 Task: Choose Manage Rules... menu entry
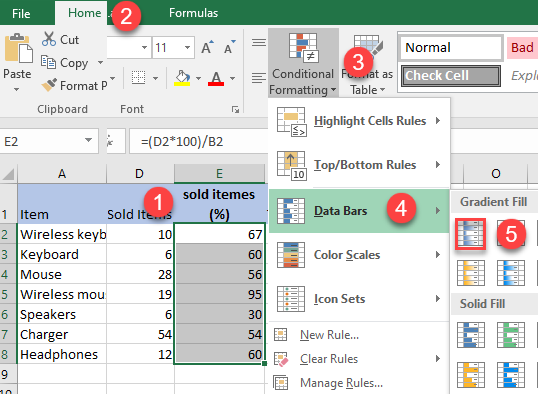coord(359,383)
